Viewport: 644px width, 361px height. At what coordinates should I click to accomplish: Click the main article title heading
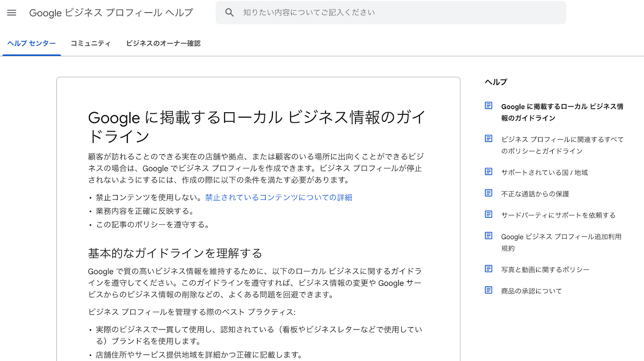click(256, 127)
